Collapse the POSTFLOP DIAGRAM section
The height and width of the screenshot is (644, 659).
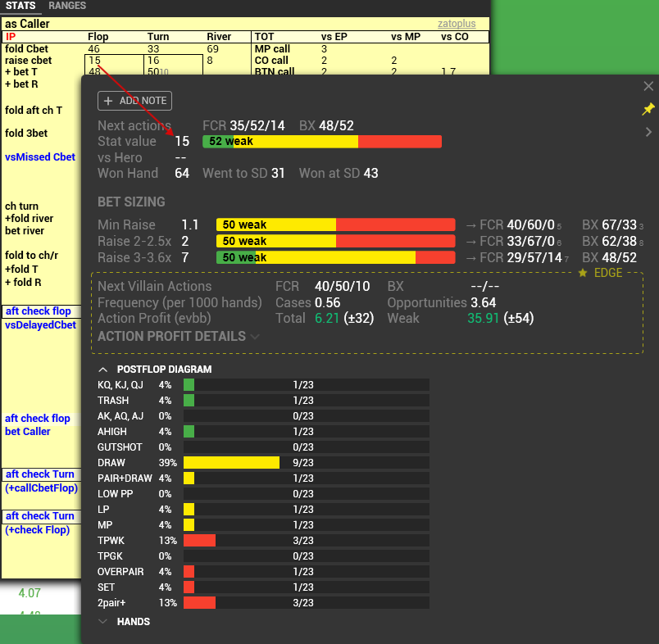tap(102, 369)
